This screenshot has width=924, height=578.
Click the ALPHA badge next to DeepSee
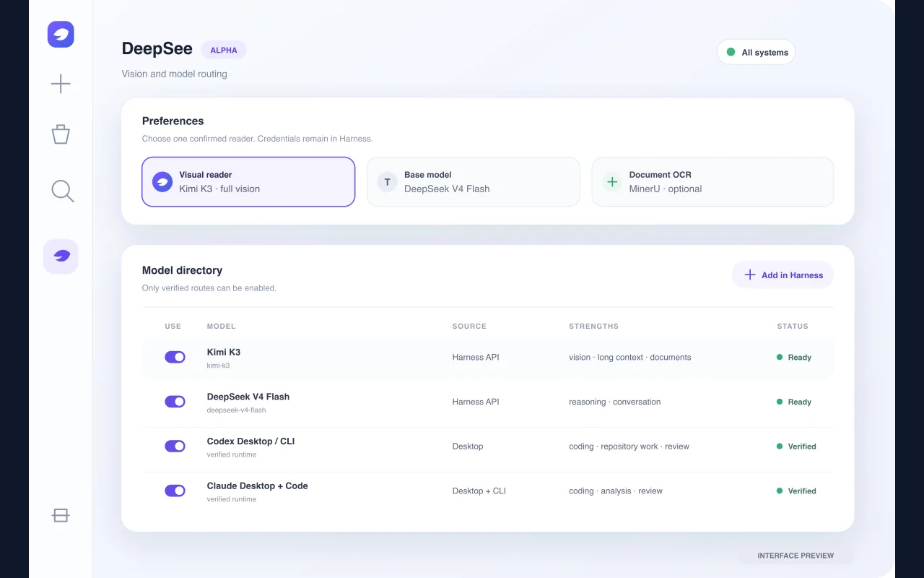(224, 50)
